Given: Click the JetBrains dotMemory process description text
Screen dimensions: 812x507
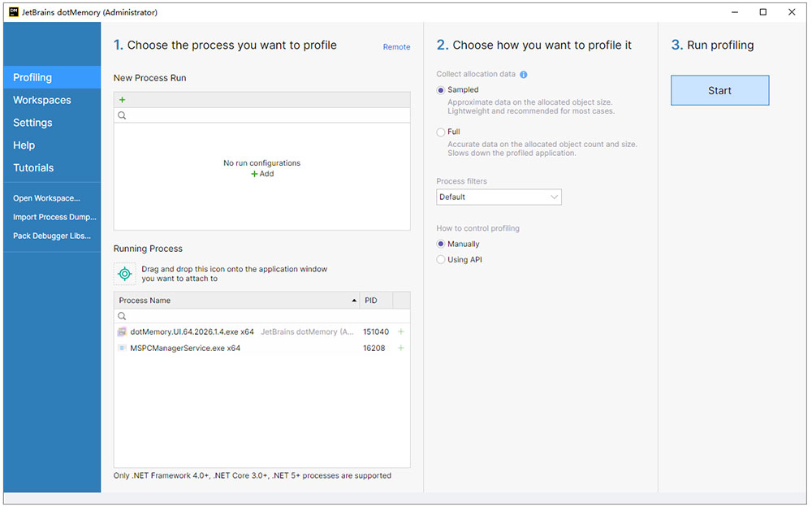Looking at the screenshot, I should [307, 331].
